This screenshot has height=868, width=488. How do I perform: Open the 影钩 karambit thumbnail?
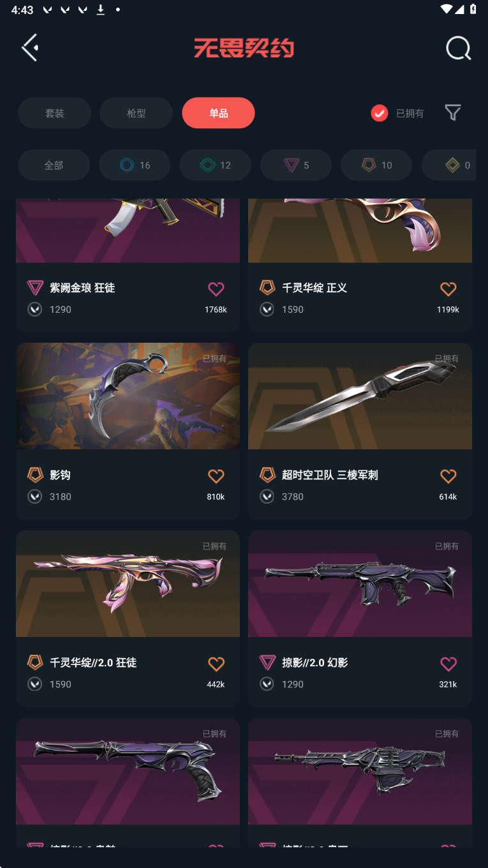(128, 396)
